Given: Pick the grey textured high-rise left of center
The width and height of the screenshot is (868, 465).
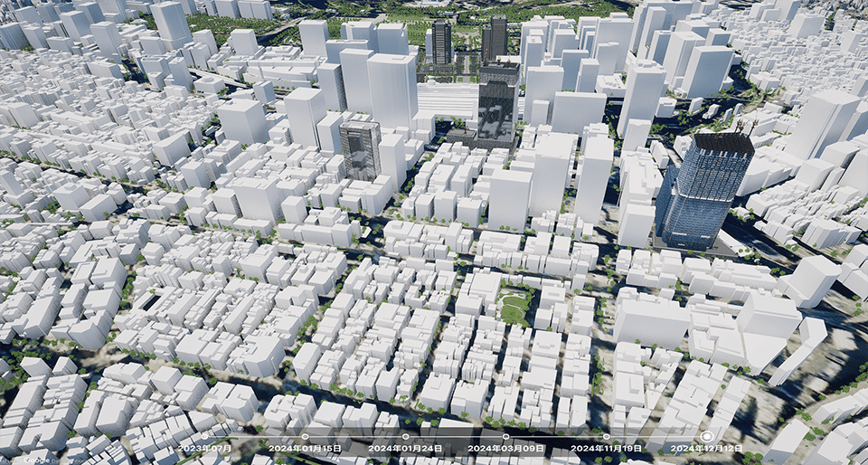Looking at the screenshot, I should [x=361, y=149].
